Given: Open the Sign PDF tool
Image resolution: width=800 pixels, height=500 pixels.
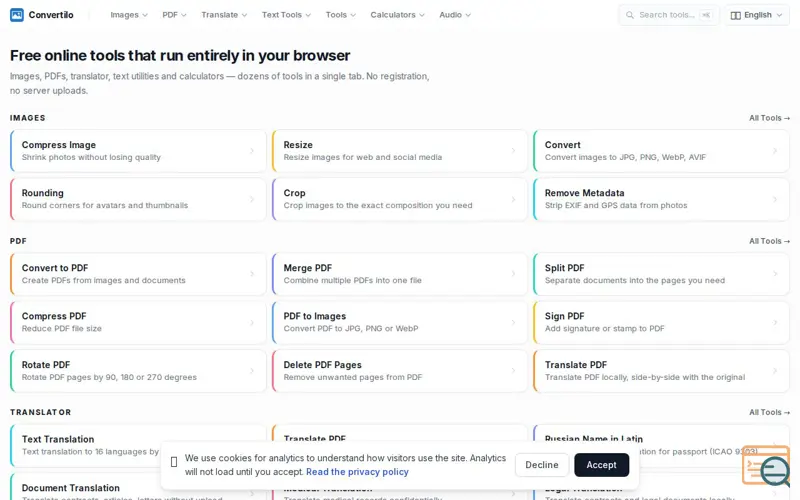Looking at the screenshot, I should click(661, 322).
